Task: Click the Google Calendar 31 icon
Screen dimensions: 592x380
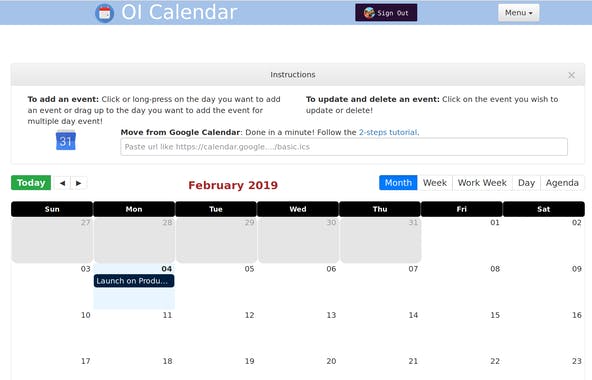Action: (x=66, y=140)
